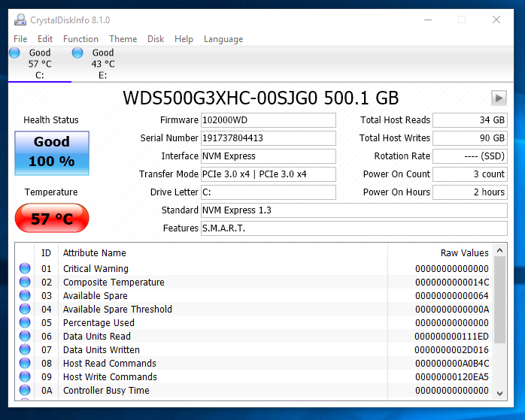The image size is (525, 420).
Task: Click the Standard field NVM Express 1.3
Action: pos(354,210)
